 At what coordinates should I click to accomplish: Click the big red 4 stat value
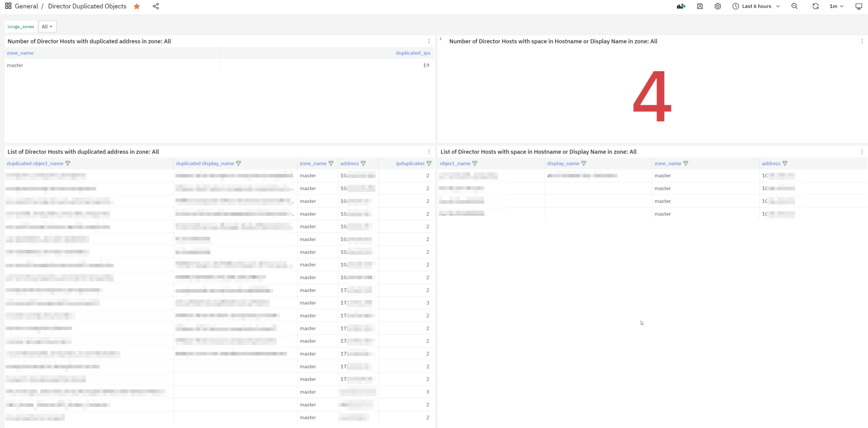point(652,97)
